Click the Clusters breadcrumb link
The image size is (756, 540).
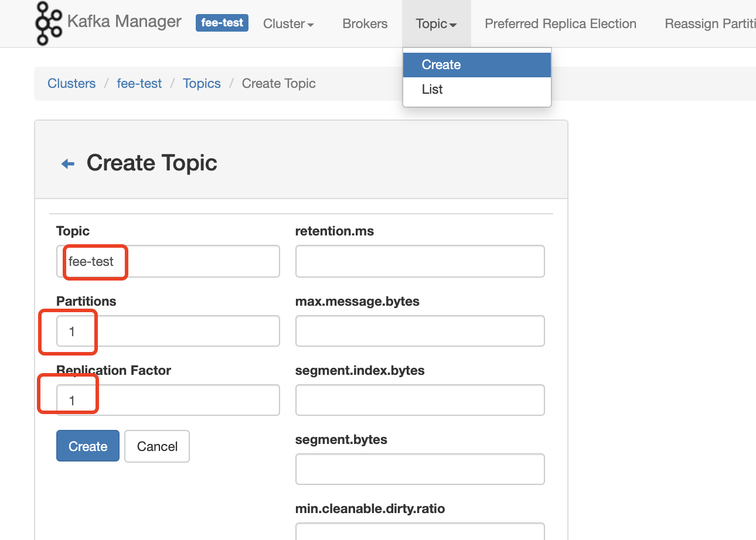coord(71,84)
